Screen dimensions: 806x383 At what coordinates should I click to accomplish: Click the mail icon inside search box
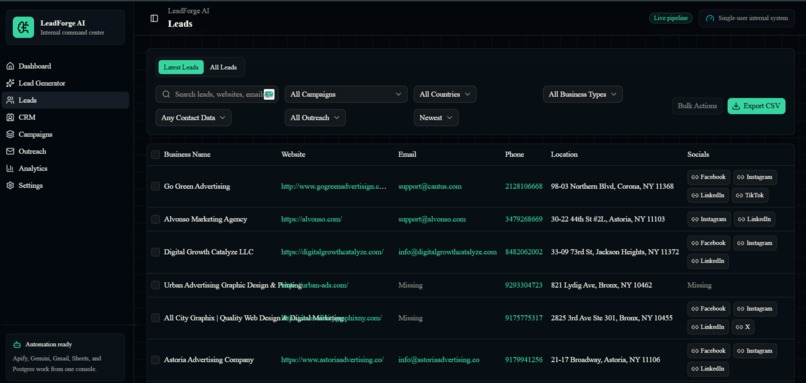point(269,95)
